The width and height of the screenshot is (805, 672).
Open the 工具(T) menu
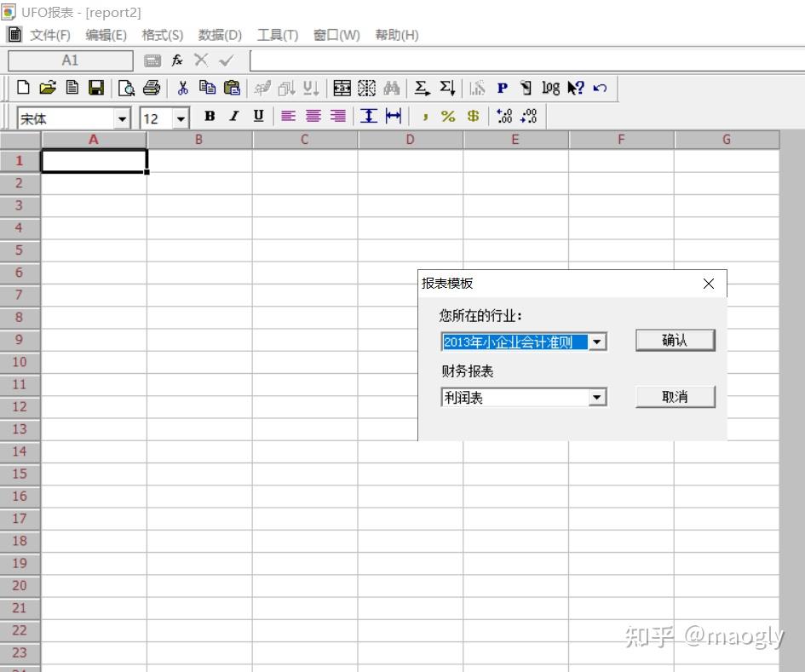(277, 35)
